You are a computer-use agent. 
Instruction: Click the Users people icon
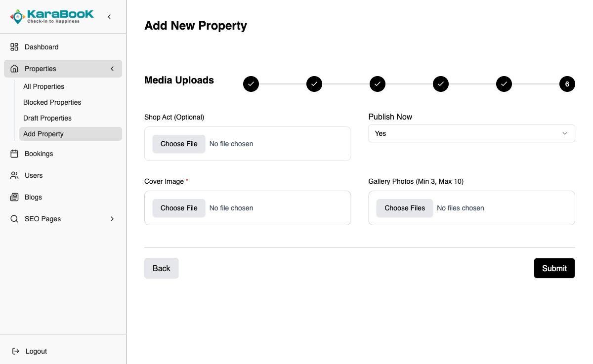pyautogui.click(x=14, y=175)
